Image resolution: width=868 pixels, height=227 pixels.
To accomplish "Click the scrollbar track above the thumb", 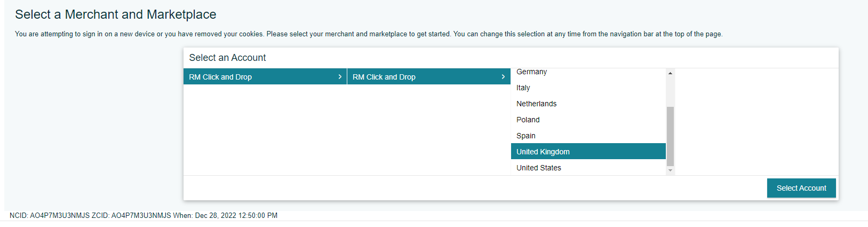I will tap(670, 91).
